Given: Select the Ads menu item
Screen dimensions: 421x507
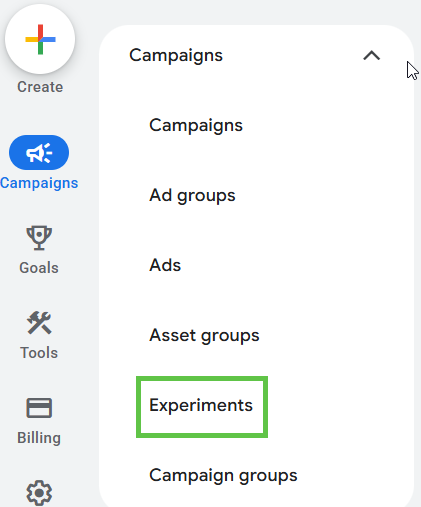Looking at the screenshot, I should (x=165, y=265).
